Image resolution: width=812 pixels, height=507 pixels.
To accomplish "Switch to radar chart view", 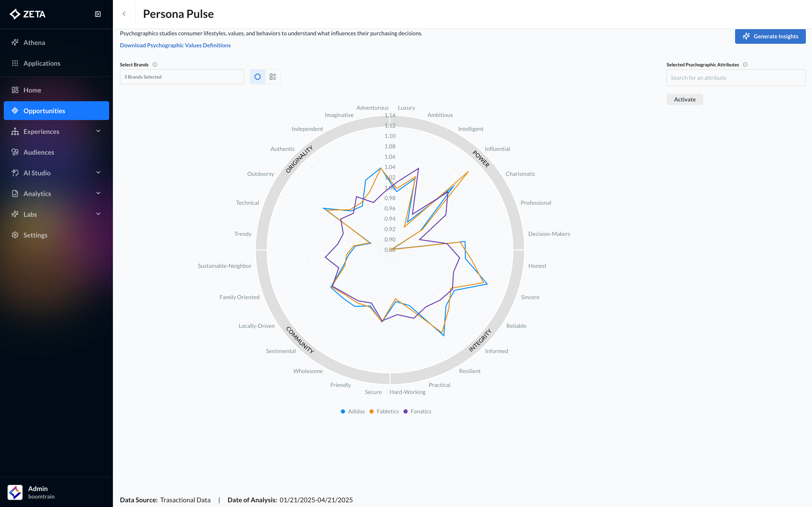I will [x=257, y=77].
